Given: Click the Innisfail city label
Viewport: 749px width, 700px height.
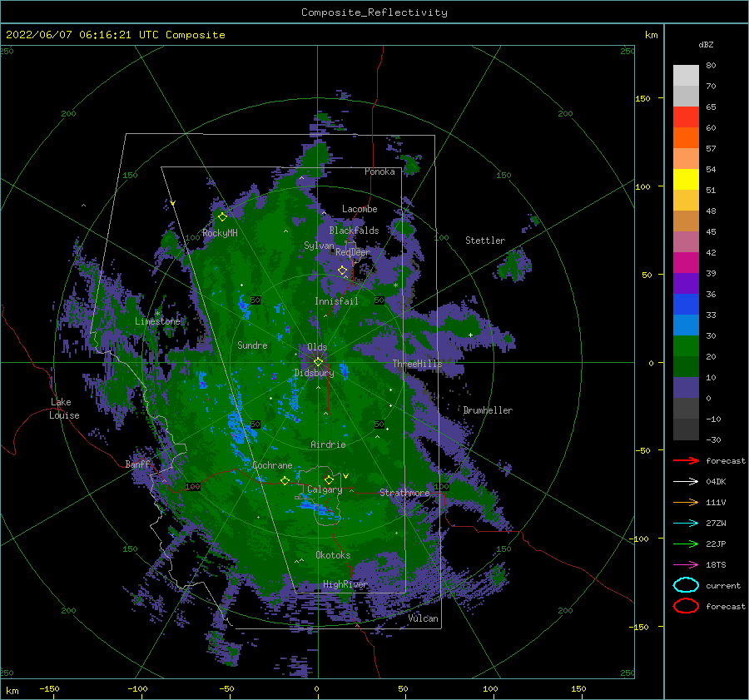Looking at the screenshot, I should pyautogui.click(x=336, y=301).
